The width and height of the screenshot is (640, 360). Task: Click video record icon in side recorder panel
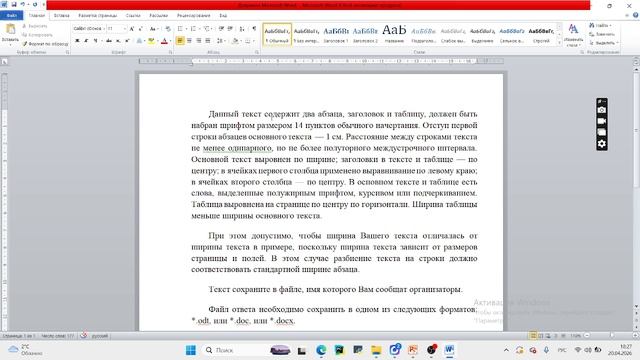click(602, 121)
